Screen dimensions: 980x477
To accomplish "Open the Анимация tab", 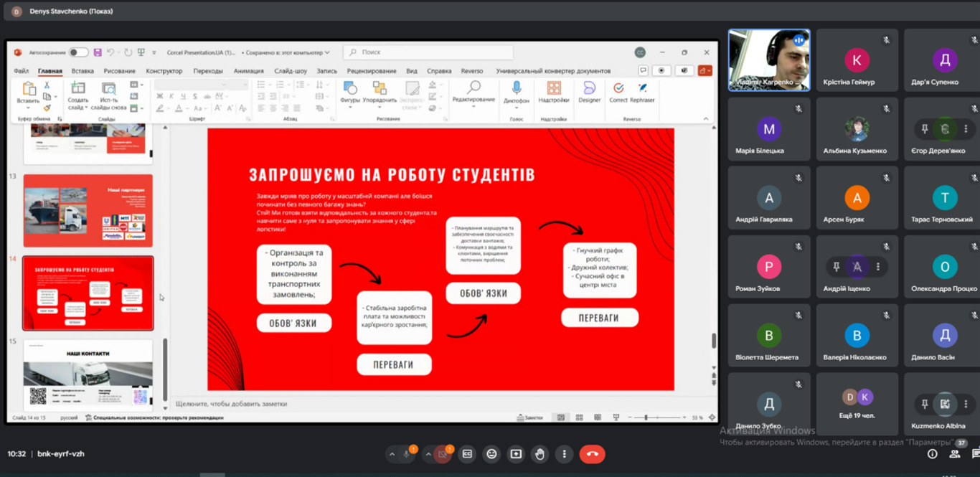I will pyautogui.click(x=249, y=71).
